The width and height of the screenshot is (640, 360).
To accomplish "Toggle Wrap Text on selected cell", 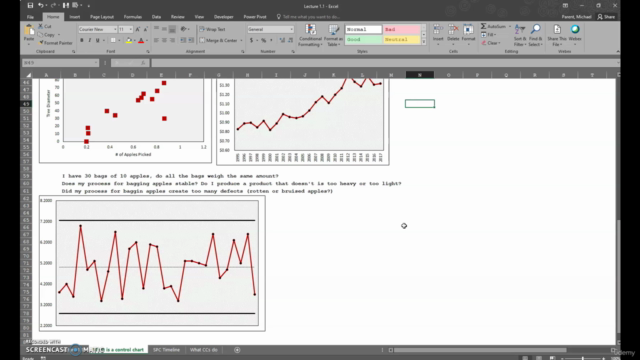I will 213,29.
